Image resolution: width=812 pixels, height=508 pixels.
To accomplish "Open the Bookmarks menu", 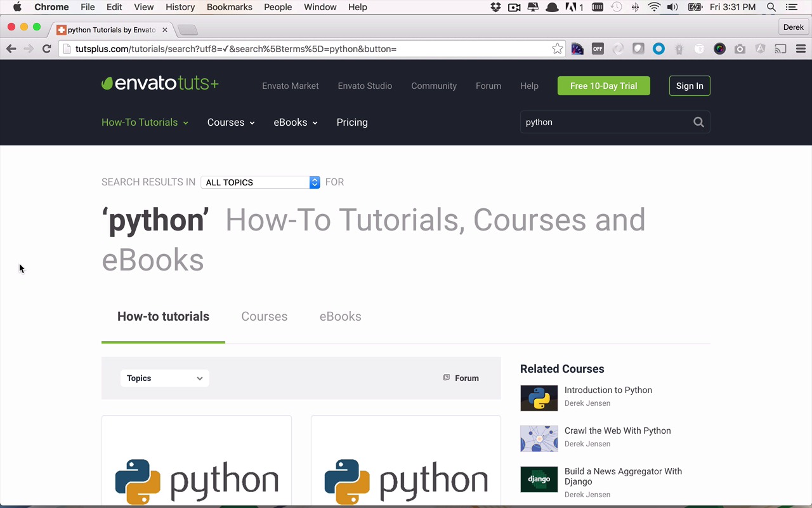I will (x=230, y=7).
